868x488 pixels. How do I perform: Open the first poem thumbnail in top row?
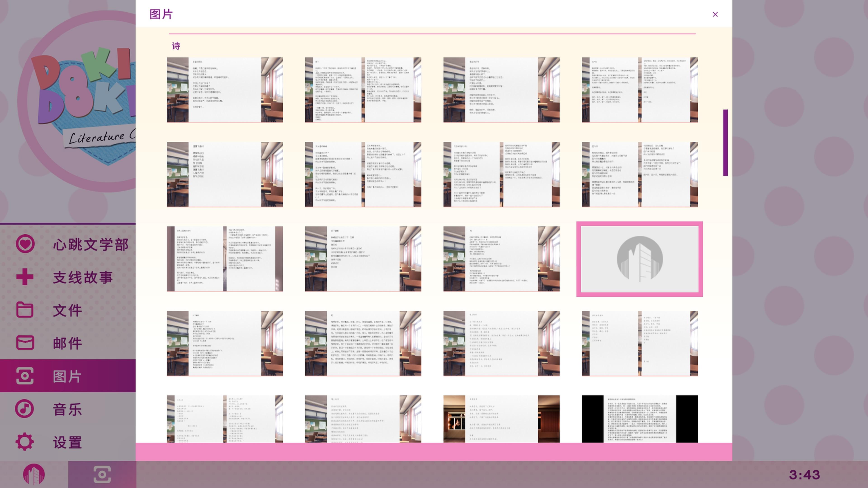[225, 90]
